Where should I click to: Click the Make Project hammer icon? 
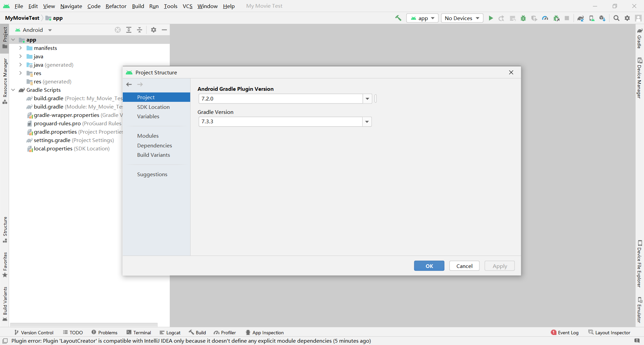click(x=398, y=18)
